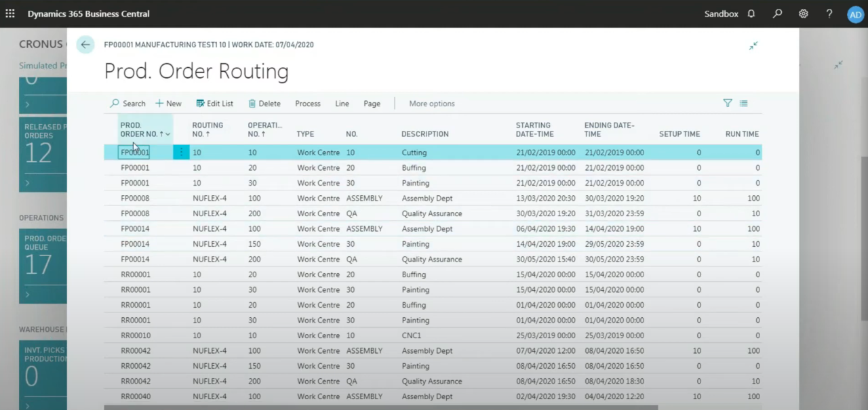
Task: Click FP00008 in the Quality Assurance row
Action: tap(135, 213)
